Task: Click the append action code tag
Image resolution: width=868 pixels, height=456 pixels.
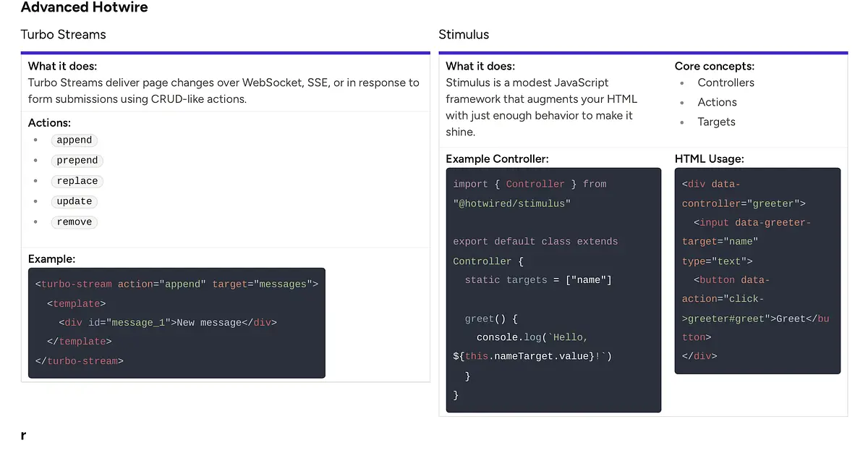Action: 74,140
